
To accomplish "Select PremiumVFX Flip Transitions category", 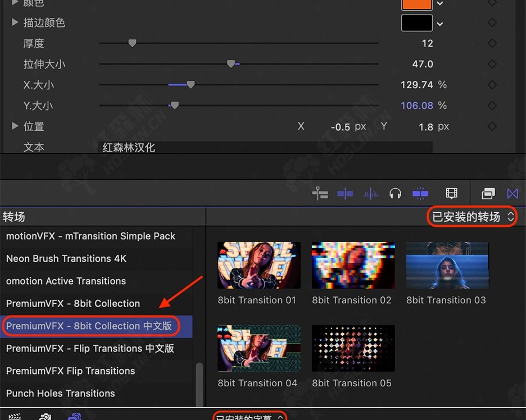I will [x=96, y=371].
